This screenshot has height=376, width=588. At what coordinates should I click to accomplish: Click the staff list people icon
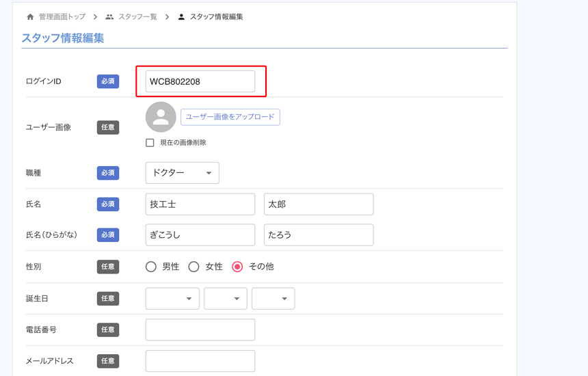click(x=109, y=17)
